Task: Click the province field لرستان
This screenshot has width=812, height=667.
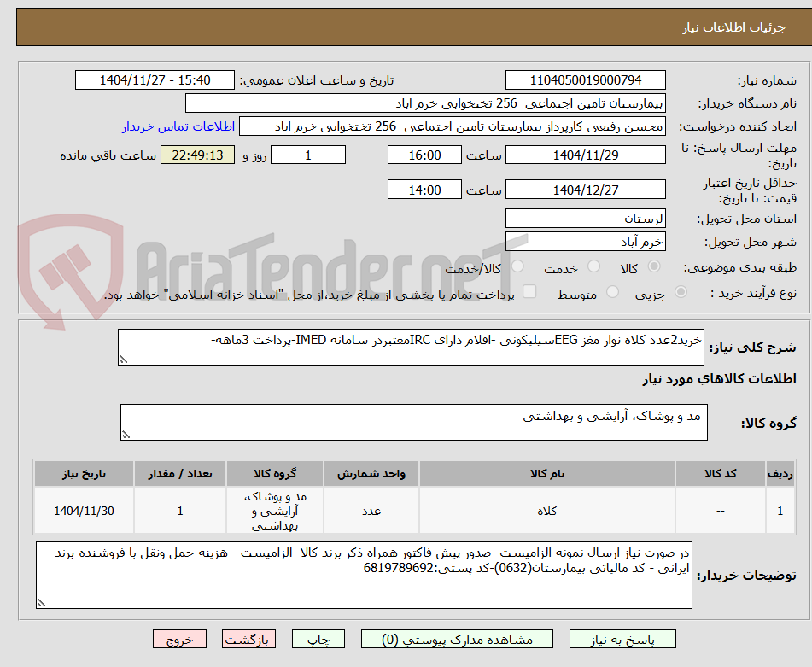Action: [585, 218]
